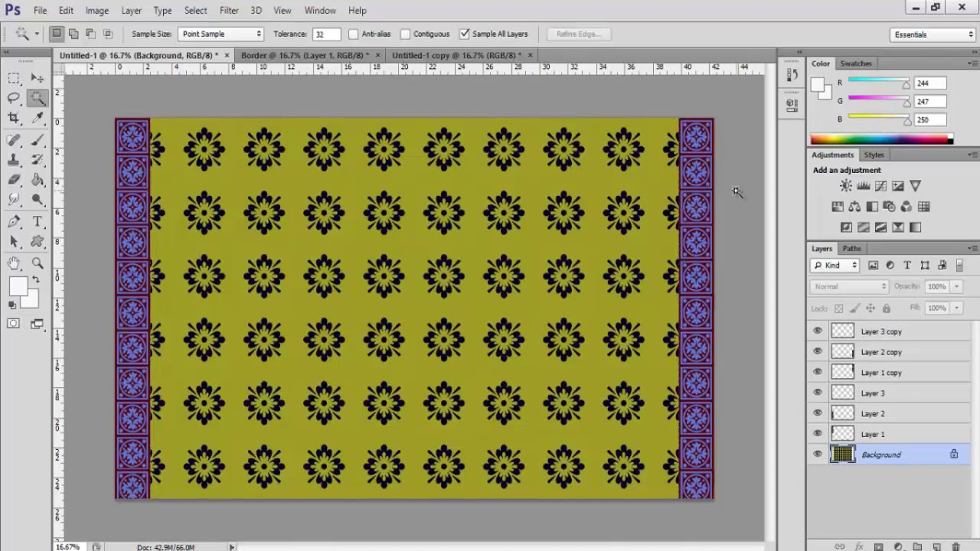Enable the Contiguous checkbox
This screenshot has width=980, height=551.
(x=405, y=34)
